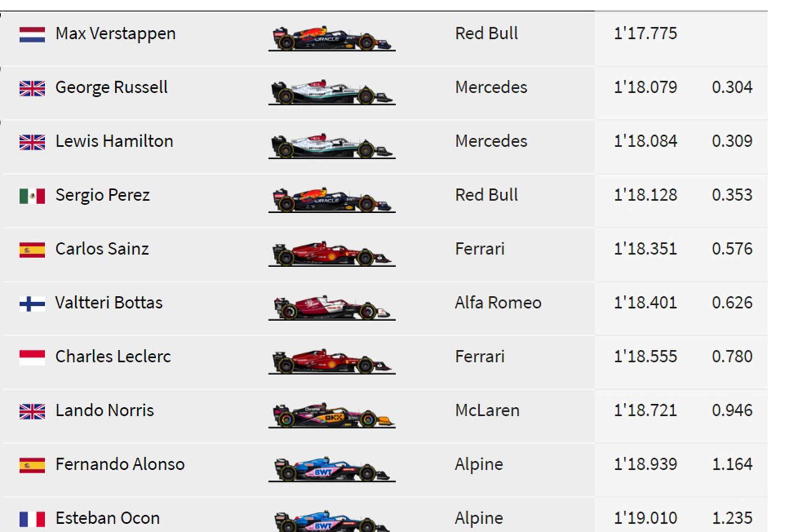This screenshot has height=532, width=798.
Task: Select Max Verstappen's Red Bull car image
Action: 332,38
